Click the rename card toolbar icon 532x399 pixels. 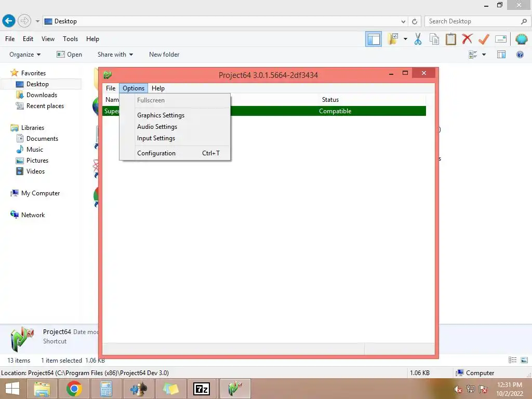pyautogui.click(x=500, y=39)
